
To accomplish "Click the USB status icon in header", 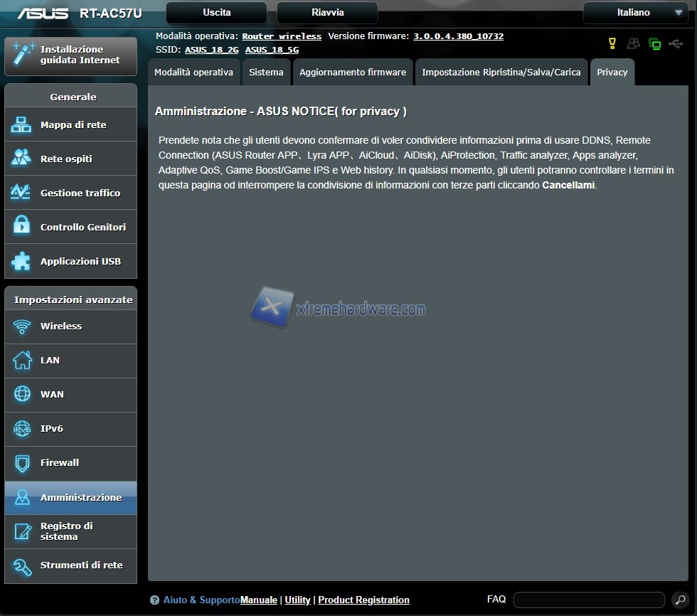I will (676, 43).
